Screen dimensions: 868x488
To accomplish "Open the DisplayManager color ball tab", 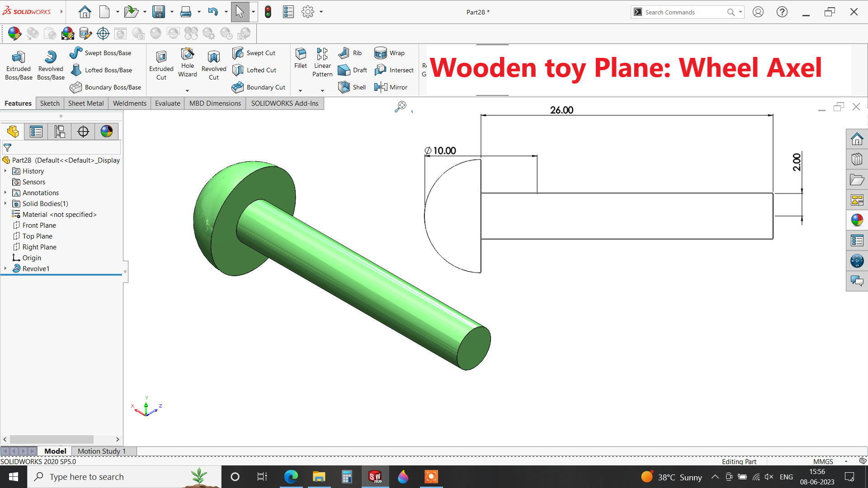I will pyautogui.click(x=107, y=131).
